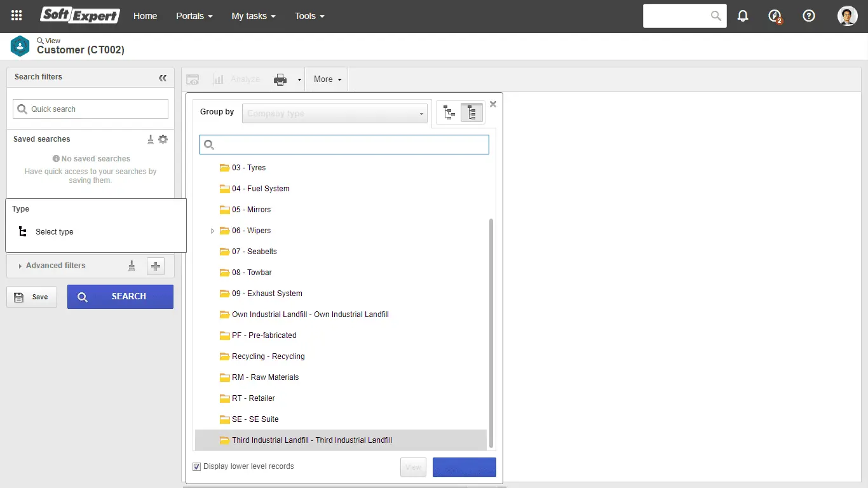Viewport: 868px width, 488px height.
Task: Open the help question mark icon
Action: point(808,15)
